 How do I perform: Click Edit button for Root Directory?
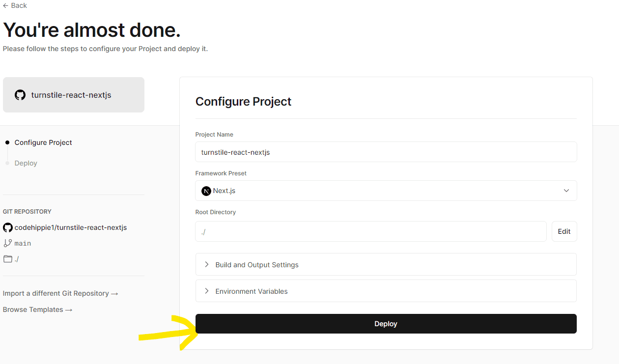(x=564, y=231)
